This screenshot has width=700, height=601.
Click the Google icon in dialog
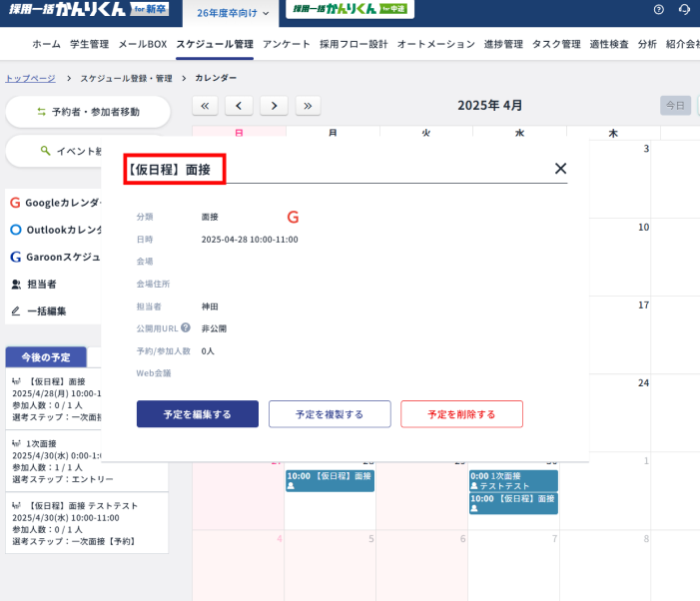pyautogui.click(x=293, y=217)
